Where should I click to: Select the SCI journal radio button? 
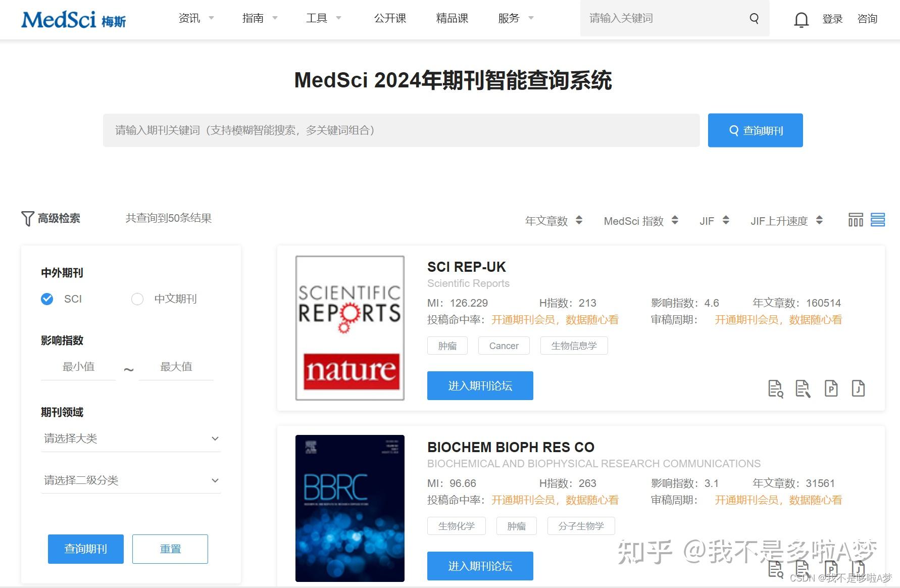[x=47, y=299]
